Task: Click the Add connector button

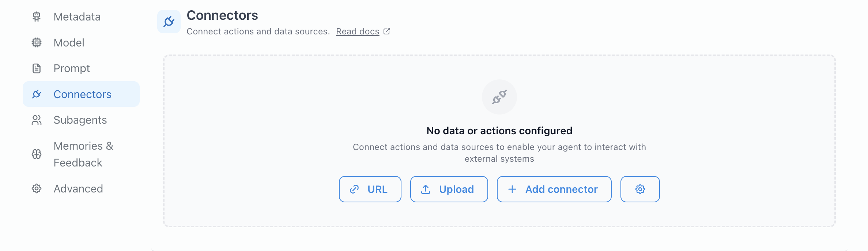Action: pyautogui.click(x=554, y=189)
